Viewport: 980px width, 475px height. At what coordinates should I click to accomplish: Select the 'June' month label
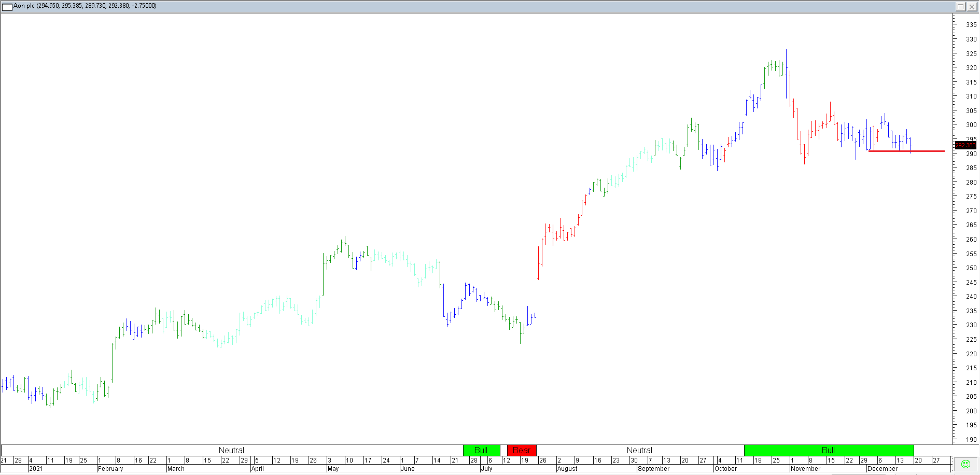click(x=408, y=469)
